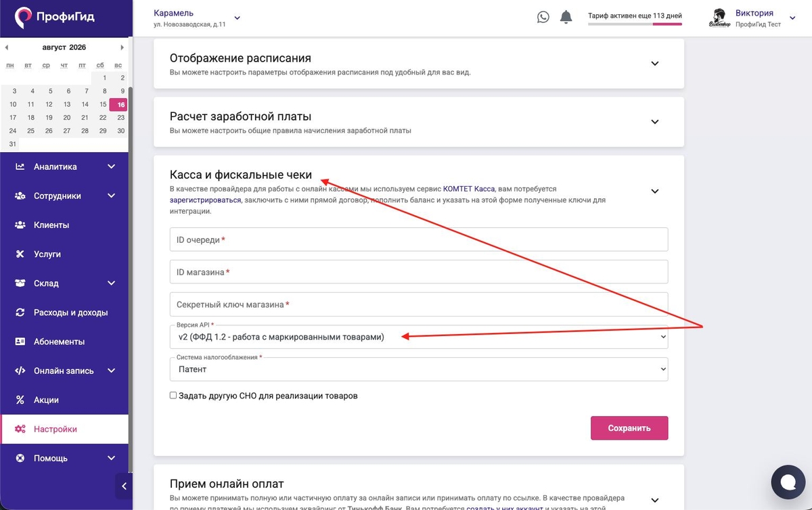The height and width of the screenshot is (510, 812).
Task: Click the notifications bell icon
Action: (566, 17)
